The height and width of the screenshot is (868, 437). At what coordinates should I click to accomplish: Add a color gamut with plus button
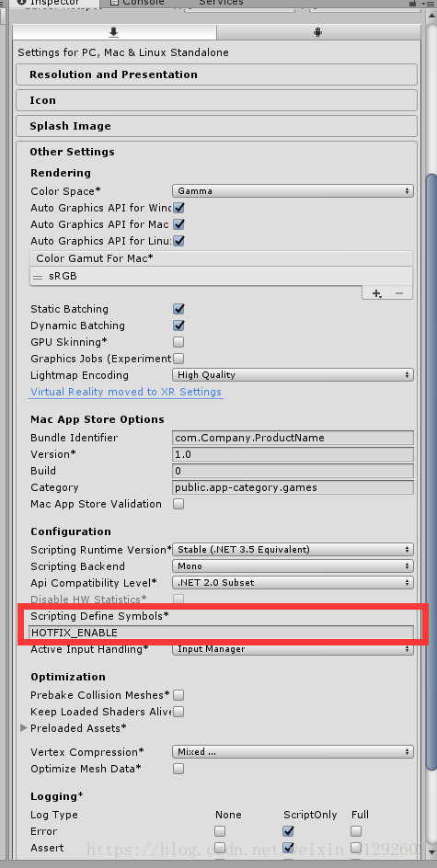377,293
